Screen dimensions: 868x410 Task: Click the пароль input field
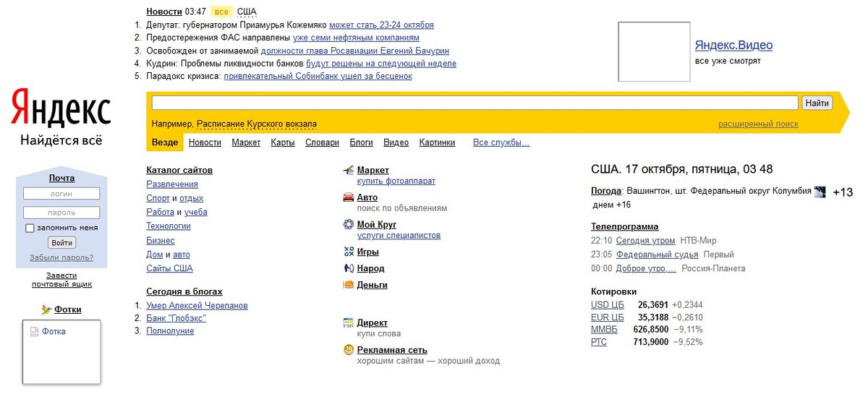point(61,213)
